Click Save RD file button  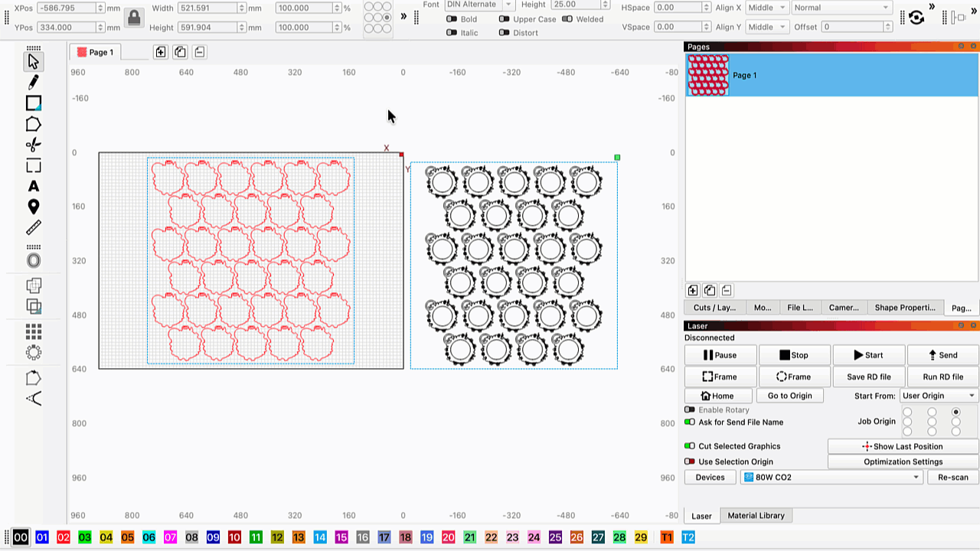click(x=868, y=377)
